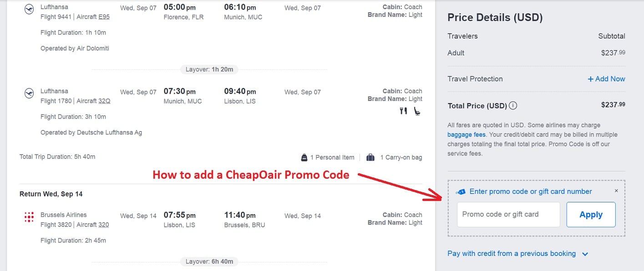
Task: Click the Brussels Airlines logo icon
Action: click(x=29, y=217)
